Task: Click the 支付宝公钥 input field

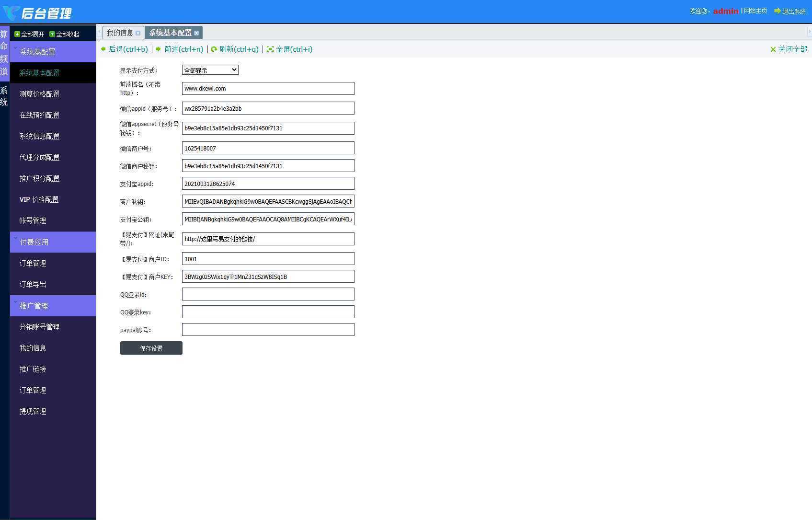Action: 268,219
